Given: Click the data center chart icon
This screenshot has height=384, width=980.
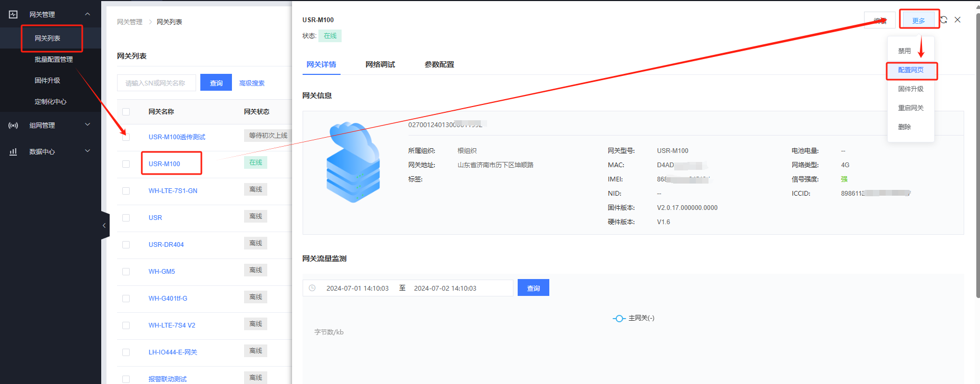Looking at the screenshot, I should [13, 152].
